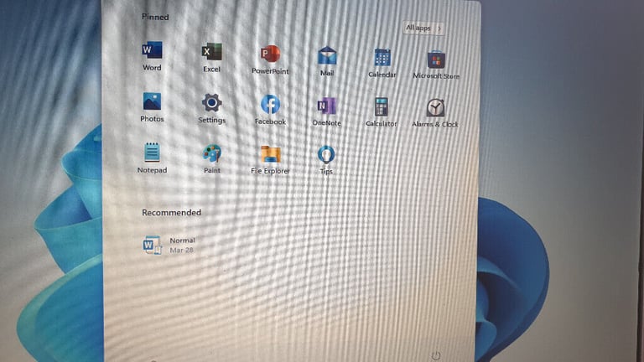
Task: Click the All apps button
Action: tap(423, 28)
